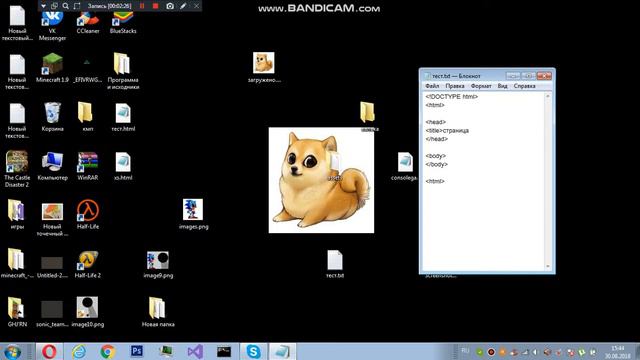Select Компьютер desktop icon

(x=52, y=166)
